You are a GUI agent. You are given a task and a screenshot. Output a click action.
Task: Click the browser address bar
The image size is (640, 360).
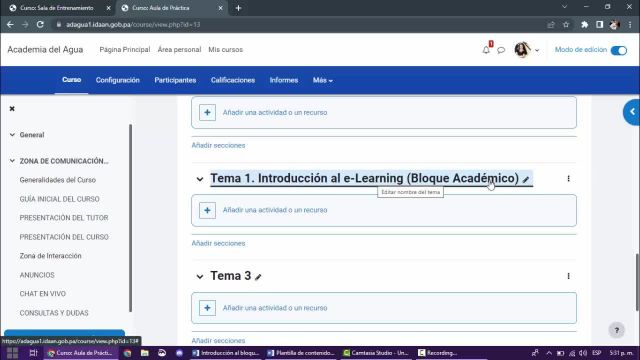coord(302,24)
